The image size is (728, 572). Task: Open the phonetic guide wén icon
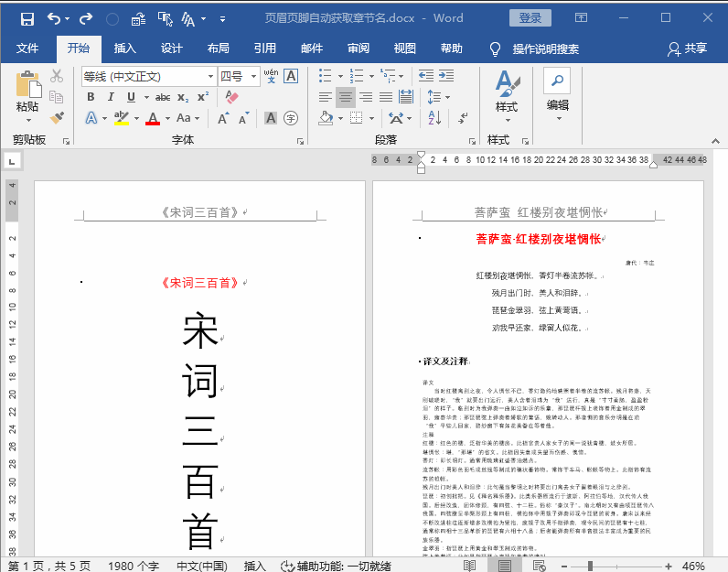271,76
